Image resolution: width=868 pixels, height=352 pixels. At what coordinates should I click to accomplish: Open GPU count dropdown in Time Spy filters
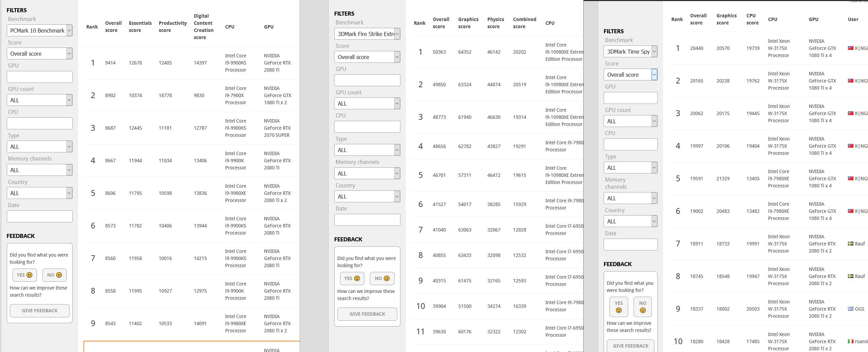tap(630, 121)
